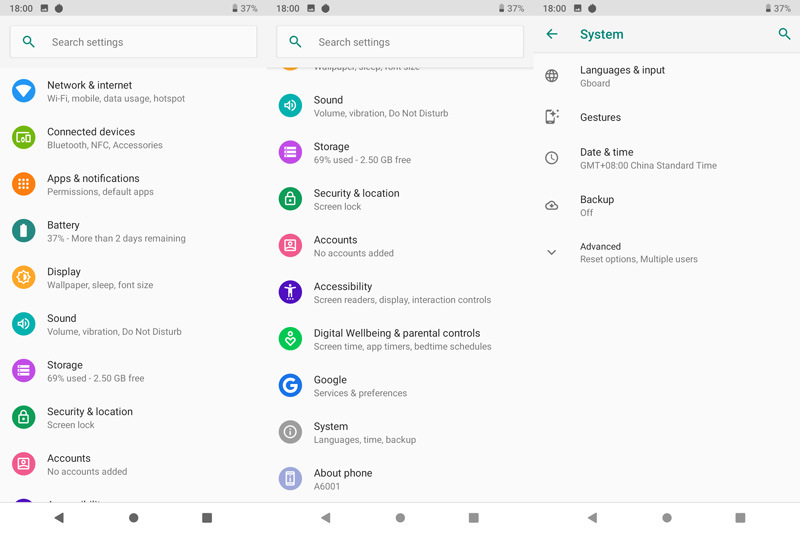Open Date & time setting
Image resolution: width=800 pixels, height=533 pixels.
[667, 158]
